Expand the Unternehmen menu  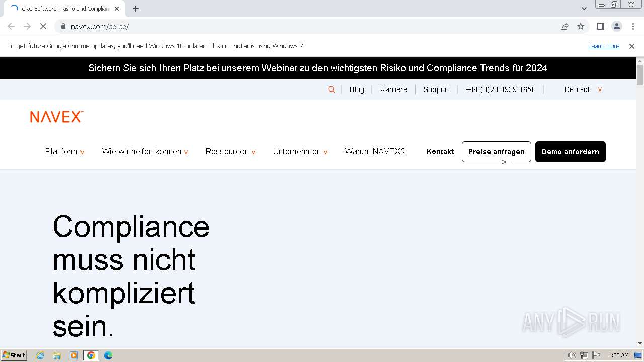pyautogui.click(x=300, y=152)
